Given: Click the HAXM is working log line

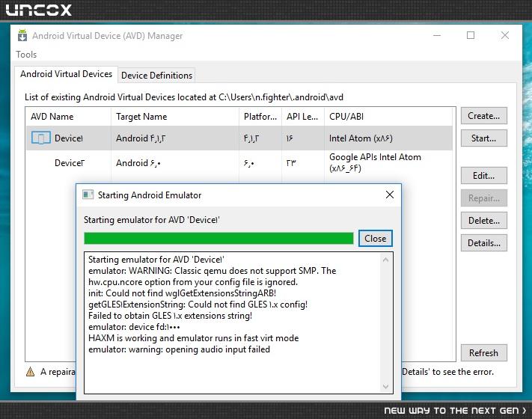Looking at the screenshot, I should click(x=193, y=338).
